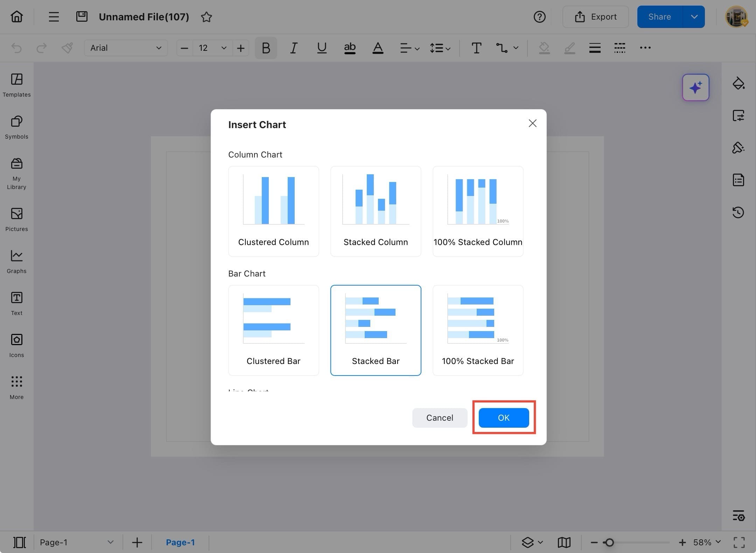Click the zoom slider handle
Image resolution: width=756 pixels, height=553 pixels.
click(x=609, y=542)
